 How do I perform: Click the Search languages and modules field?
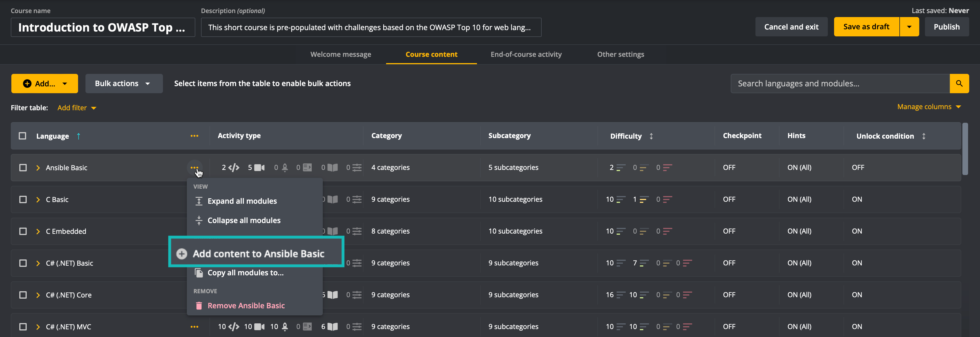point(840,83)
